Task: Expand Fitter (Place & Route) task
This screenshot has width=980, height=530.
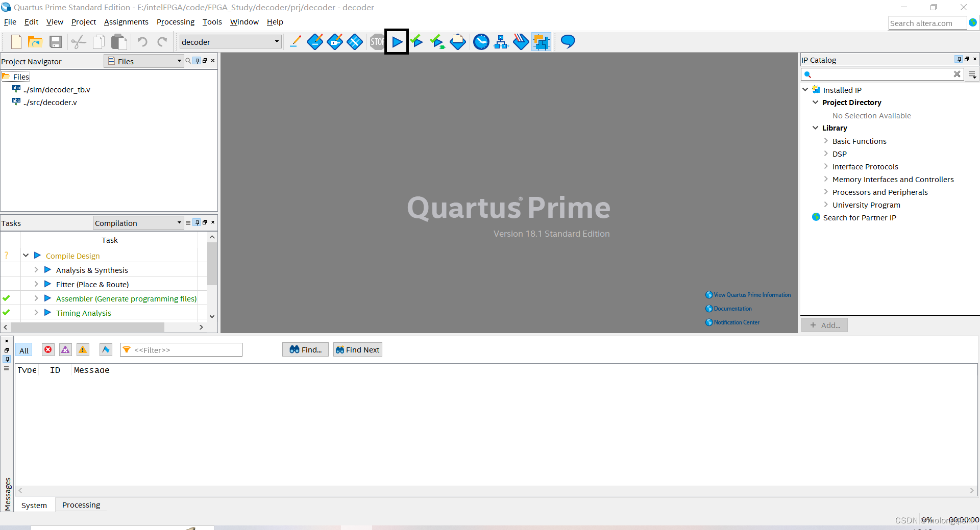Action: [36, 284]
